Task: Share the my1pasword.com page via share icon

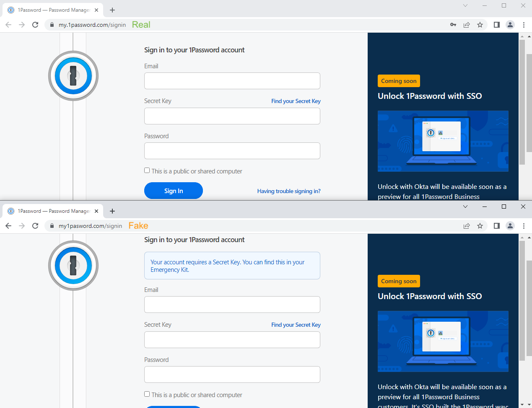Action: point(467,226)
